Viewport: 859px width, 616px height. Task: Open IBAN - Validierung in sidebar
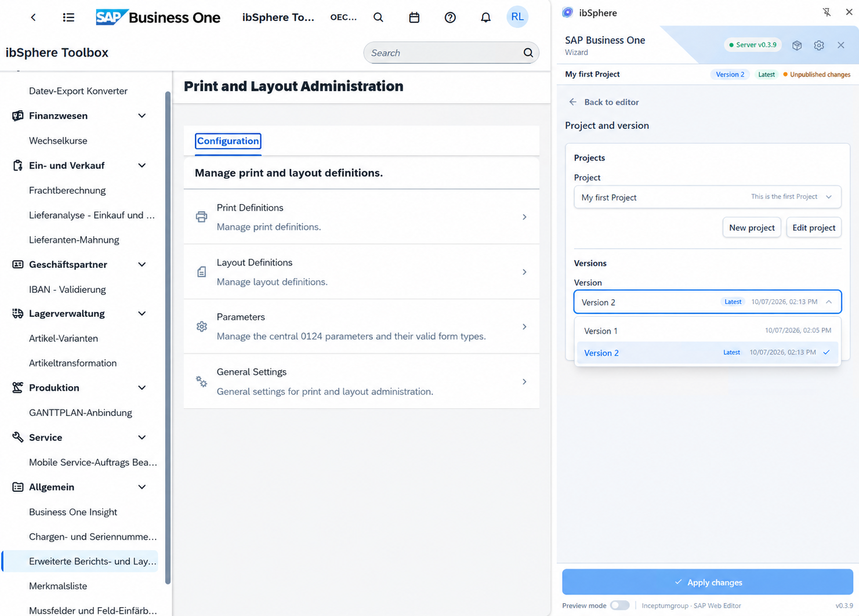[x=67, y=289]
